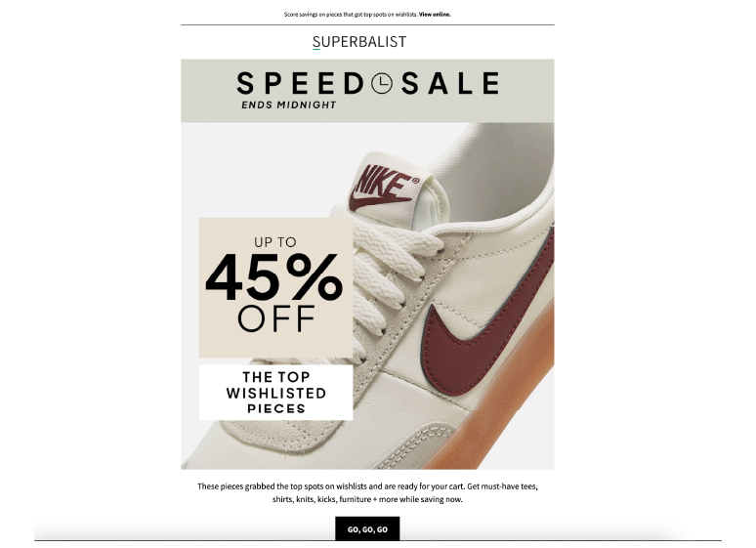Click the large 45% text
The width and height of the screenshot is (756, 548).
click(274, 279)
